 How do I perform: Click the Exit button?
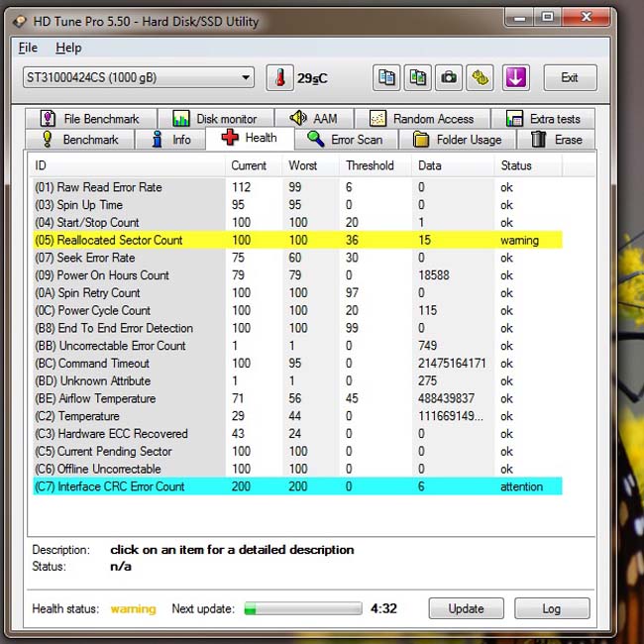(x=570, y=77)
